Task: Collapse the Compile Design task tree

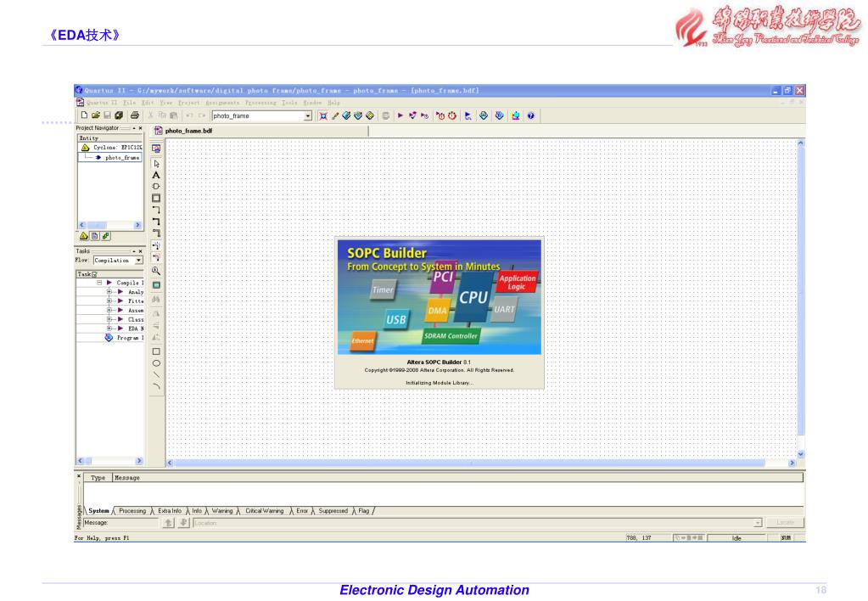Action: point(99,283)
